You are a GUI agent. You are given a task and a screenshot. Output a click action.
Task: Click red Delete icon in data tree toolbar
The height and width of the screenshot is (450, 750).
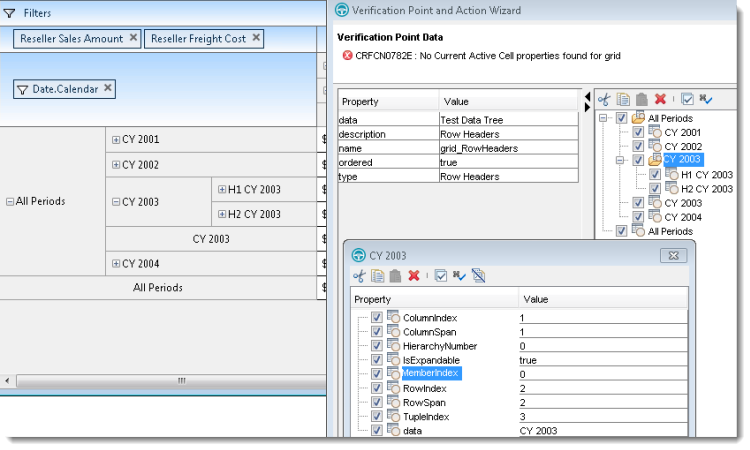click(x=660, y=98)
